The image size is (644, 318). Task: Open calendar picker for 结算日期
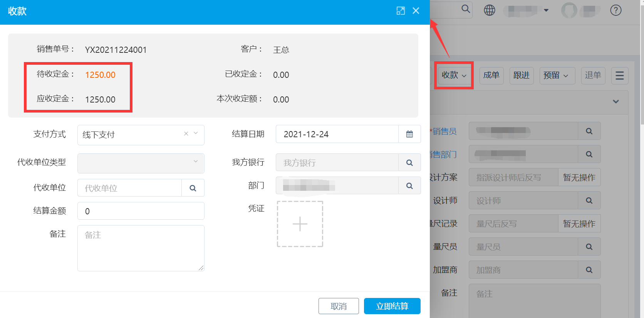tap(409, 134)
